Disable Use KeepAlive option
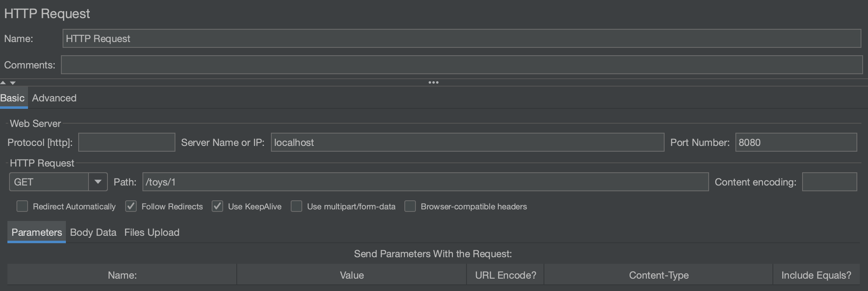Screen dimensions: 868x291 point(217,206)
